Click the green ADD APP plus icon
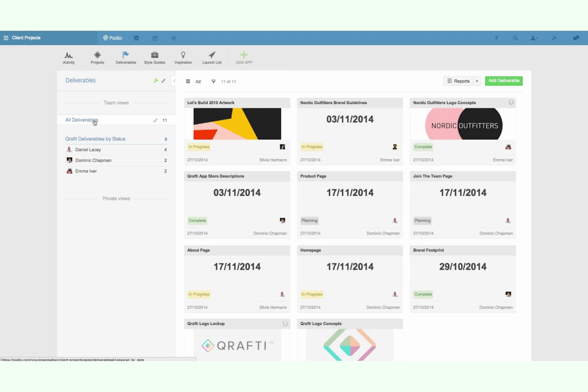The image size is (588, 392). 244,55
